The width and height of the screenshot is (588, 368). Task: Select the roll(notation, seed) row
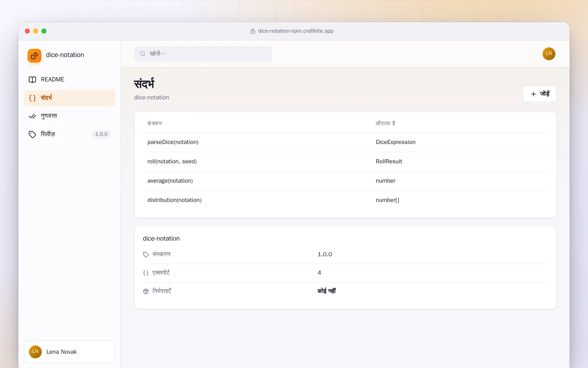(345, 161)
